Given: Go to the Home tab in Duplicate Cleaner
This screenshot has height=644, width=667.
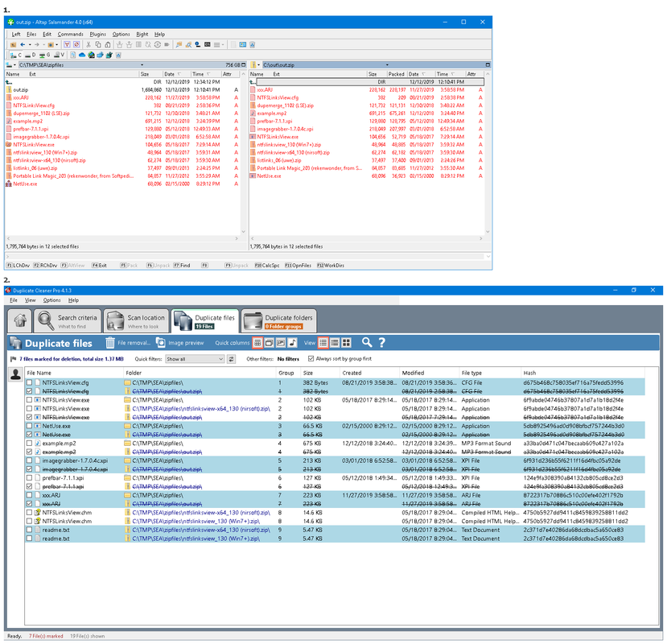Looking at the screenshot, I should (x=19, y=321).
